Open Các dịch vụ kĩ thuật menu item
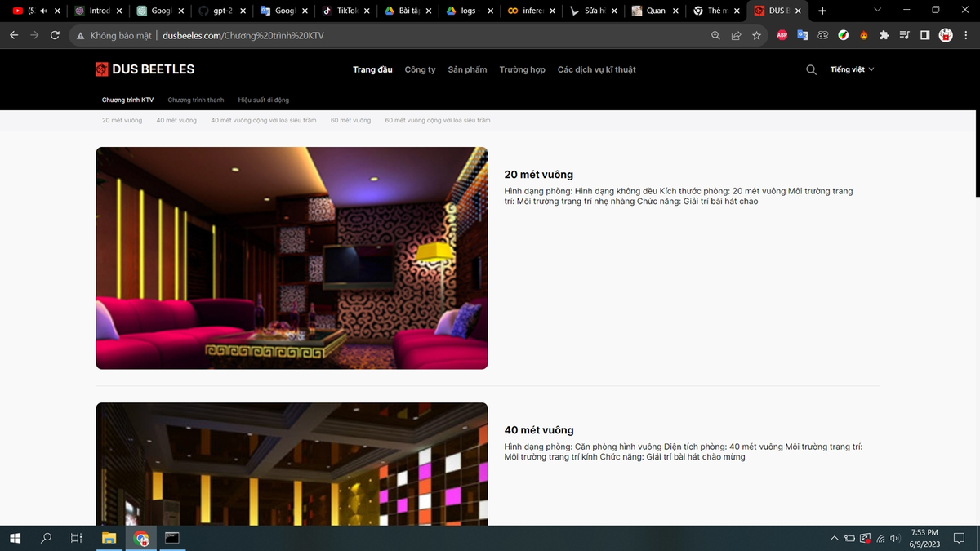980x551 pixels. click(596, 69)
